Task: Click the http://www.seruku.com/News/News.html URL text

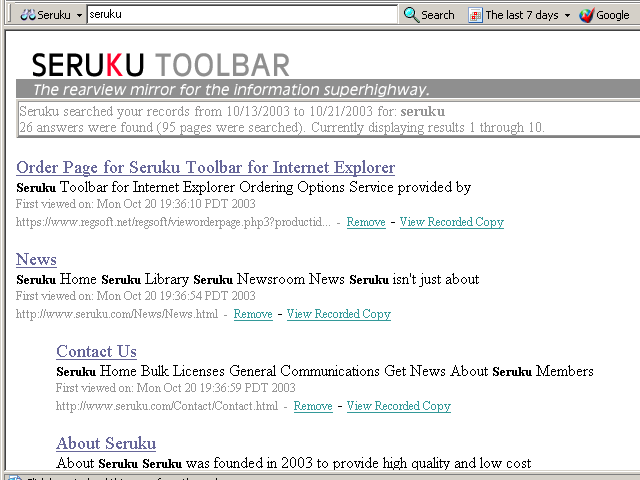Action: click(117, 314)
